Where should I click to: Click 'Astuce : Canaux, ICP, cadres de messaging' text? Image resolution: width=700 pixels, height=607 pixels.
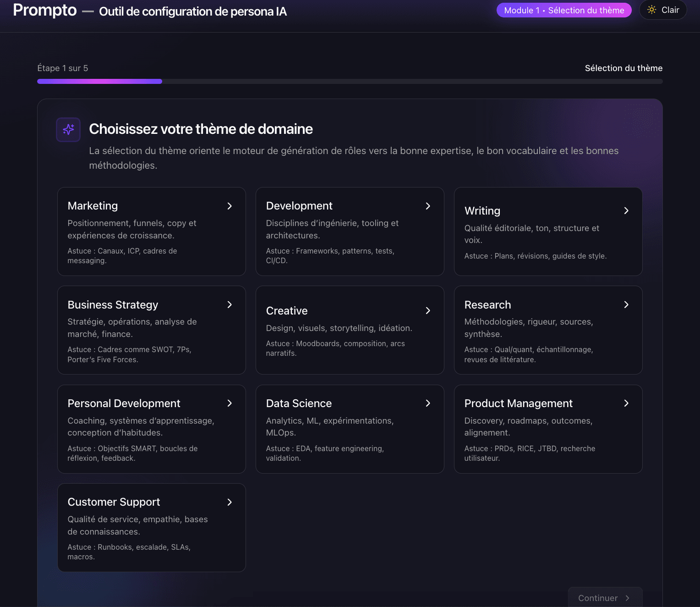(x=122, y=256)
